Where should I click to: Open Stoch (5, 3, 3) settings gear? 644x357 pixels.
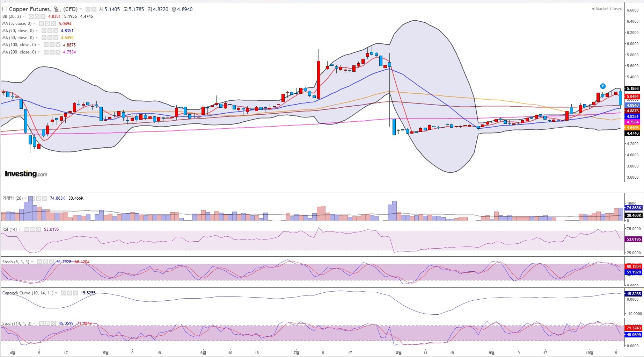pyautogui.click(x=45, y=262)
